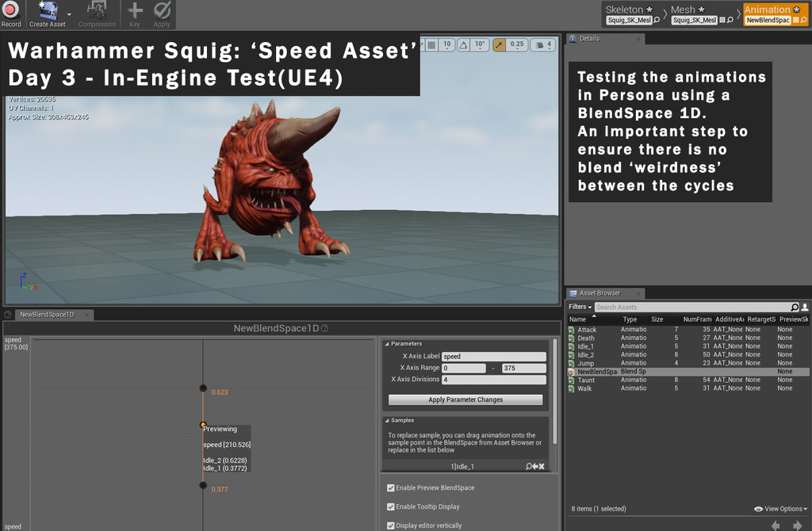Open the Mesh asset picker grid icon
Screen dimensions: 812x531
coord(722,20)
